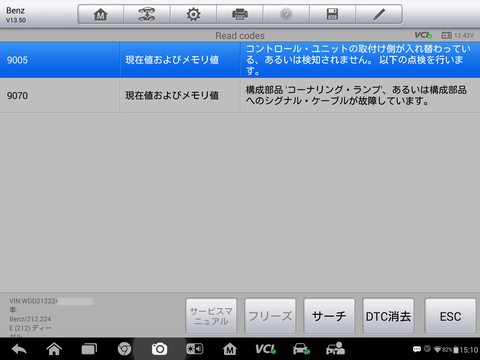Tap Android home icon in navigation bar

click(x=54, y=349)
